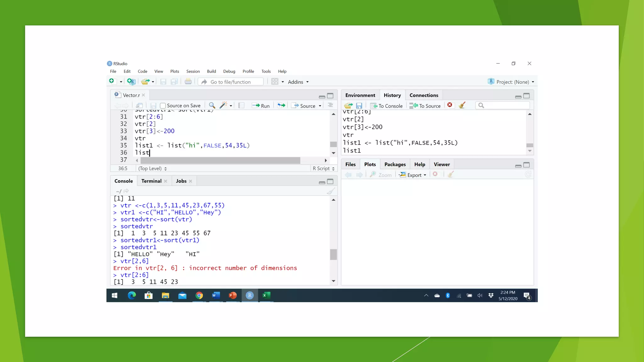Insert selection To Source
Screen dimensions: 644x362
[x=425, y=106]
